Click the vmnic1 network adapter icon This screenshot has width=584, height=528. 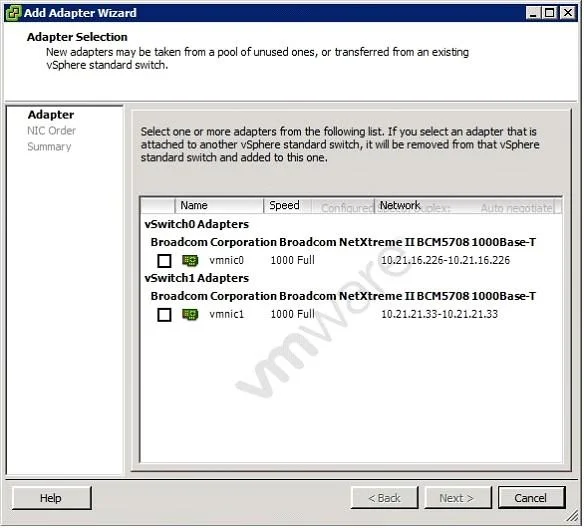[190, 315]
